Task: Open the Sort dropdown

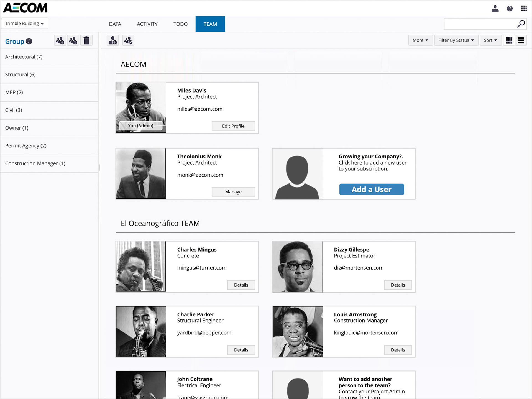Action: pyautogui.click(x=490, y=40)
